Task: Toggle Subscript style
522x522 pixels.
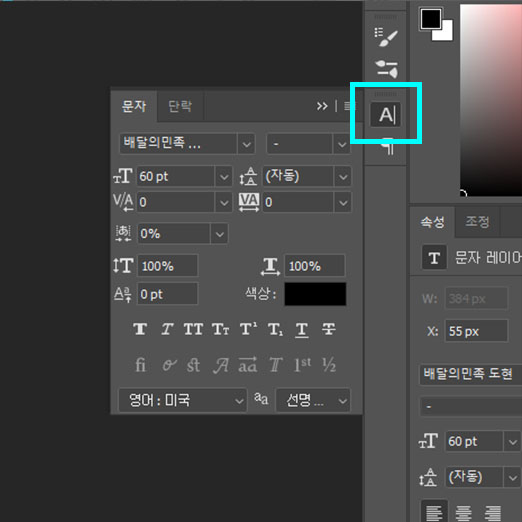Action: tap(275, 330)
